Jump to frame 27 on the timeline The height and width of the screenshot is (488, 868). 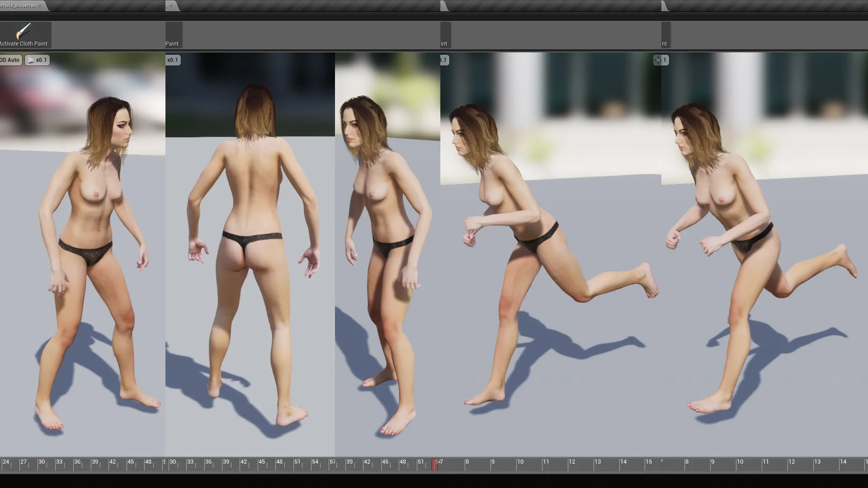24,462
